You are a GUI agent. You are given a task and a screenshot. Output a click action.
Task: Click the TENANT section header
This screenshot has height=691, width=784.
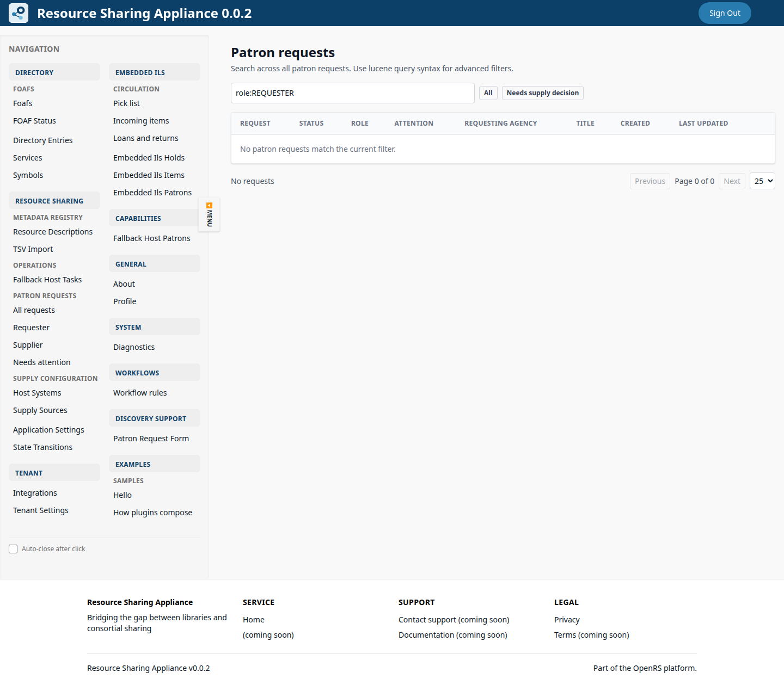pyautogui.click(x=54, y=472)
